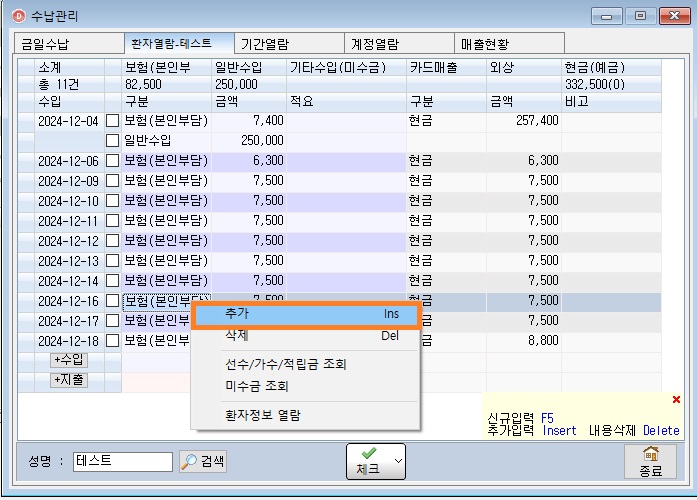Choose 선수/가수/적립금 조회 menu entry
Viewport: 697px width, 500px height.
pos(306,364)
